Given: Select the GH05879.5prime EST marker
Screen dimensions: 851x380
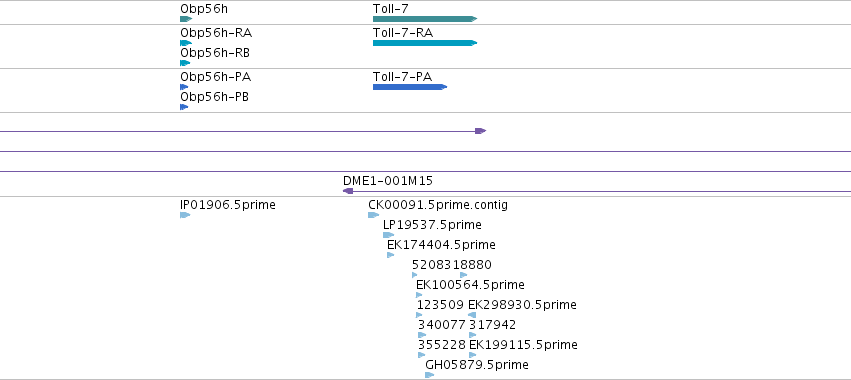Looking at the screenshot, I should click(x=430, y=375).
